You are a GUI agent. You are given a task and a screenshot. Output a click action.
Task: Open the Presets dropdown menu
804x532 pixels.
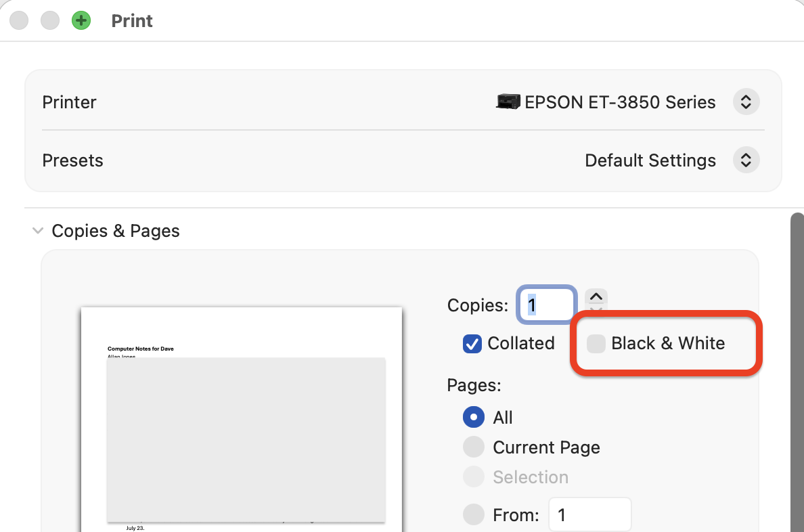click(746, 160)
